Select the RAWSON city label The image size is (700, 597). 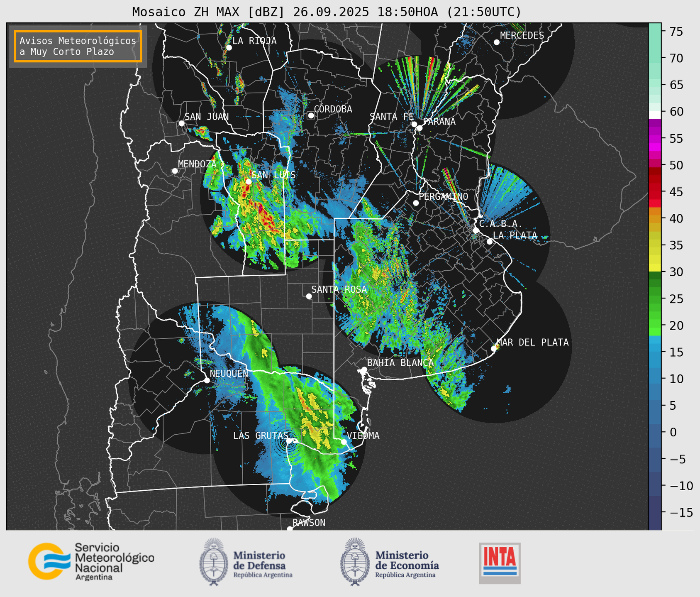pyautogui.click(x=309, y=523)
